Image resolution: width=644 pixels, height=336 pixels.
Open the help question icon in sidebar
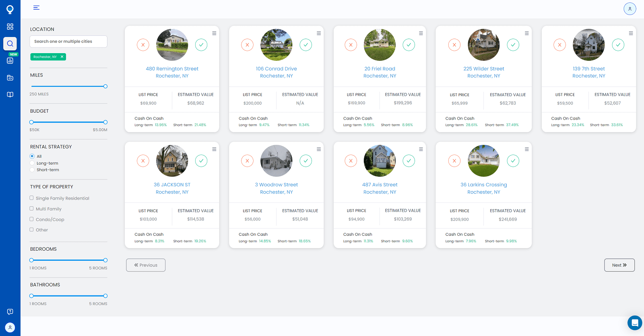[x=10, y=311]
